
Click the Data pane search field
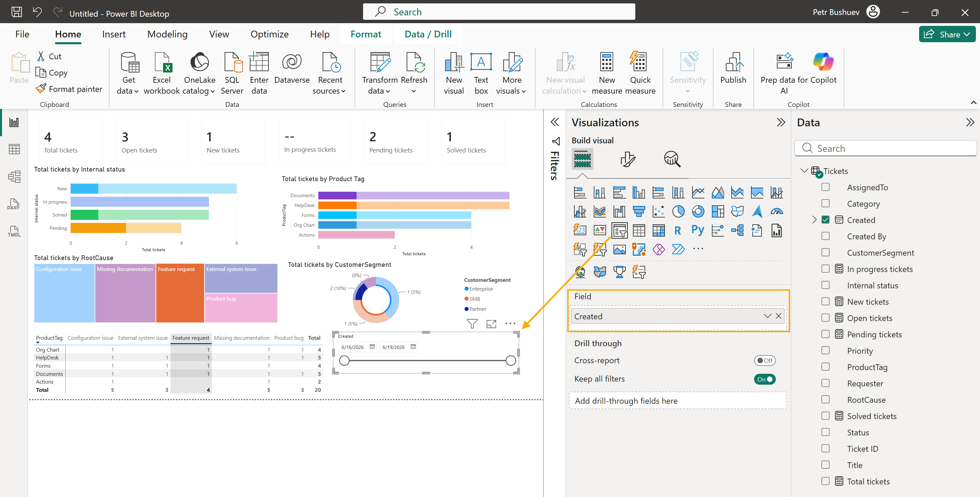pos(886,148)
